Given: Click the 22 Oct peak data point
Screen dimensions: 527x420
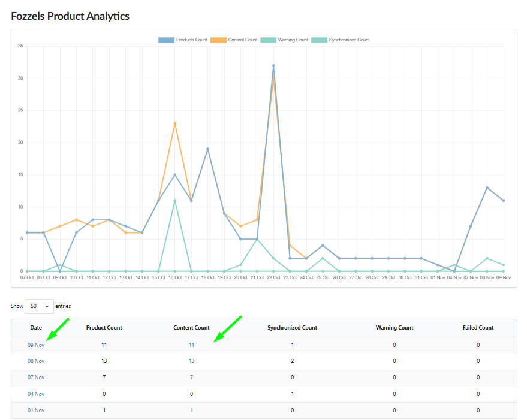Looking at the screenshot, I should pyautogui.click(x=273, y=65).
